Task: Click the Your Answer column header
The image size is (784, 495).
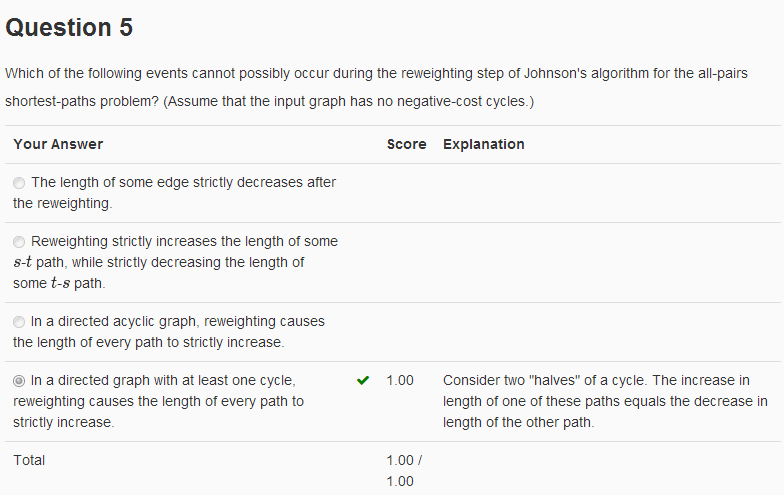Action: (58, 144)
